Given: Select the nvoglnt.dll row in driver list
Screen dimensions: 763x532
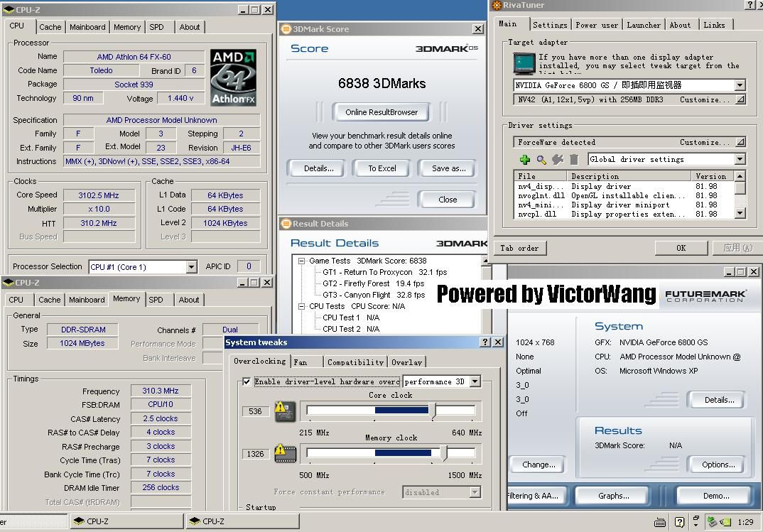Looking at the screenshot, I should [624, 196].
